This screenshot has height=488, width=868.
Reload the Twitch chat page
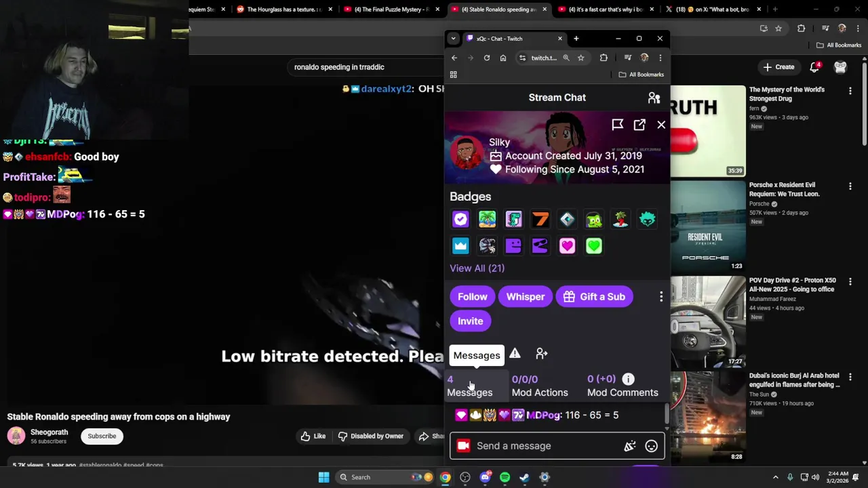(487, 58)
